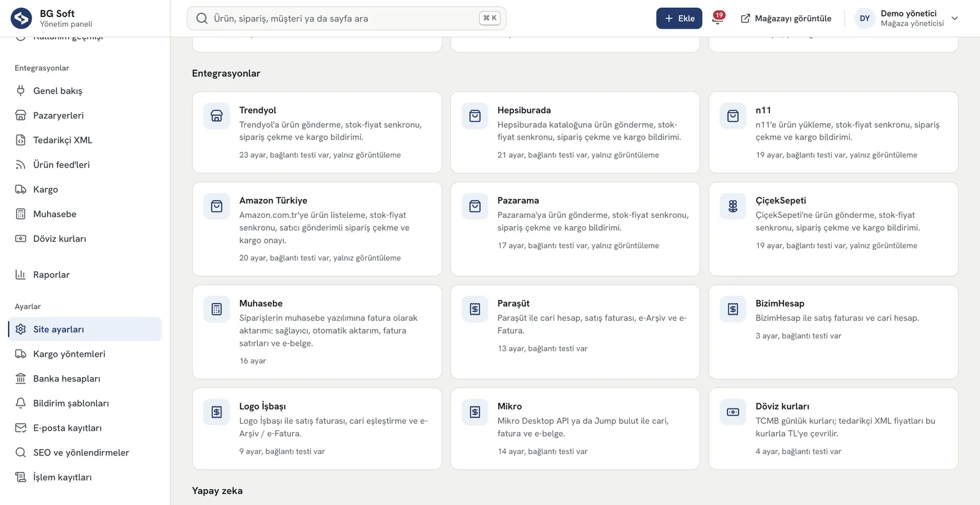980x505 pixels.
Task: Click the BG Soft logo icon
Action: point(21,18)
